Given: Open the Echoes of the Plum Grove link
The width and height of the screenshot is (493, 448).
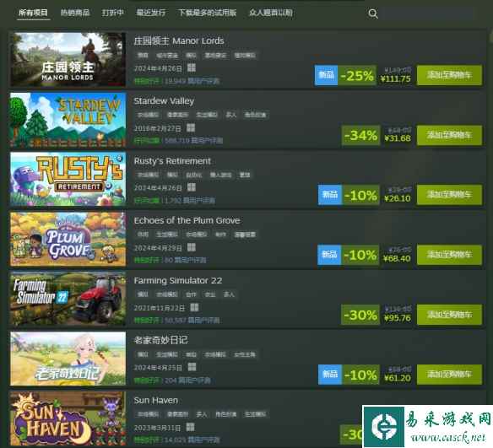Looking at the screenshot, I should pos(187,220).
